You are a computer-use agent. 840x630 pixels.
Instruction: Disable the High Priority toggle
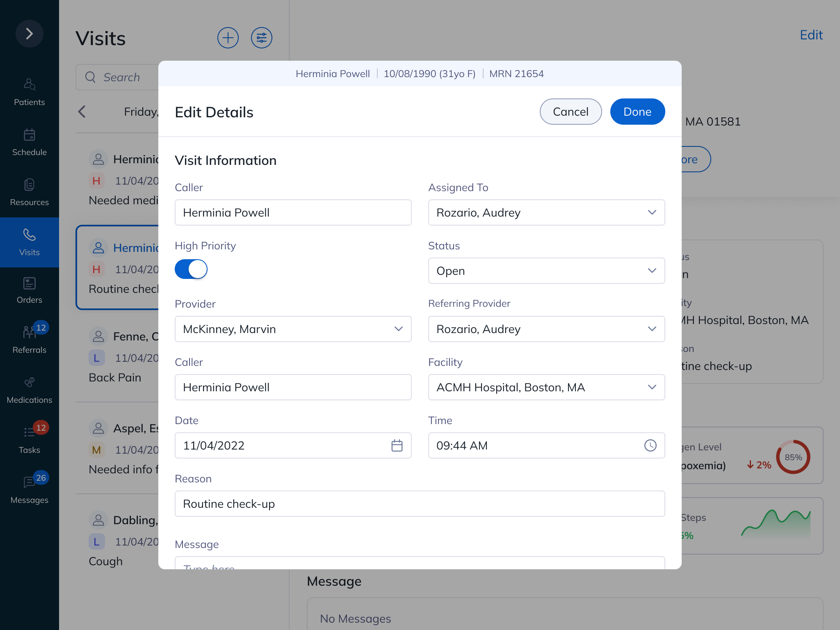191,269
